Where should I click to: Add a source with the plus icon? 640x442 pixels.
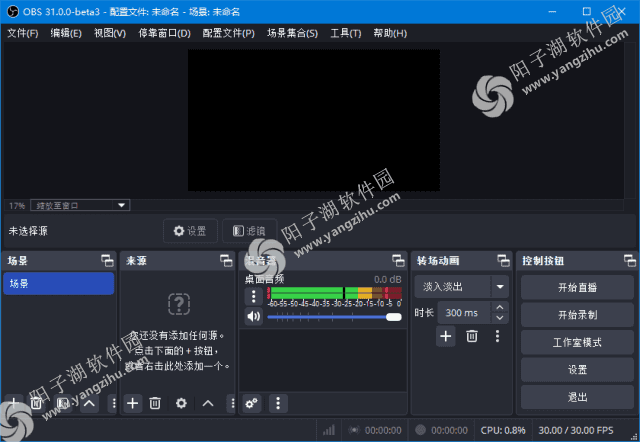coord(133,403)
